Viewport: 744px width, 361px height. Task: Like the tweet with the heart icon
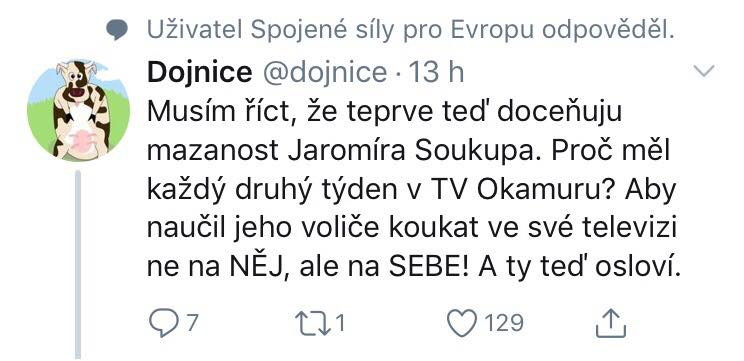coord(462,324)
